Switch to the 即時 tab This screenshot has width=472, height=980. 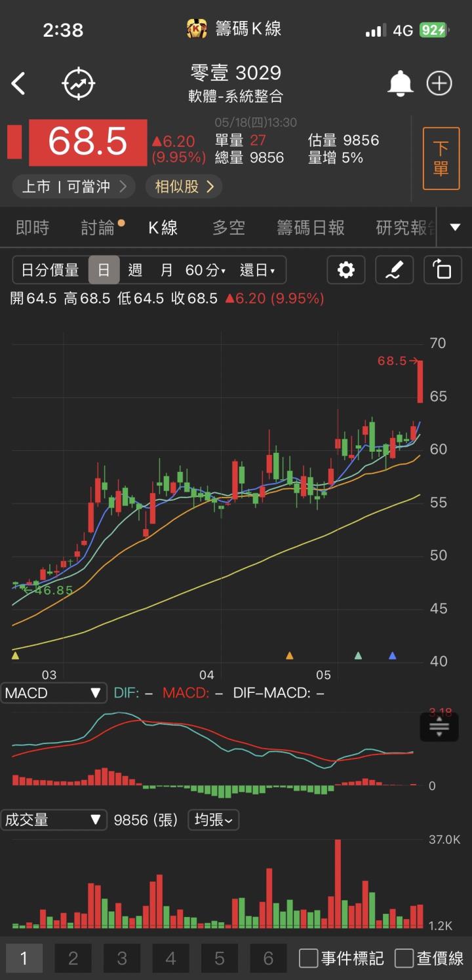coord(32,227)
